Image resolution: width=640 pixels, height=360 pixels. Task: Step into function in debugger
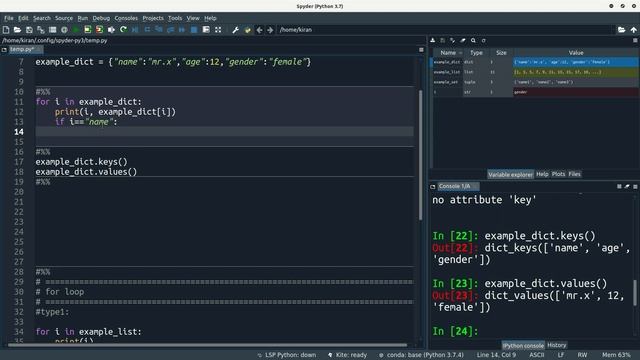click(x=159, y=30)
